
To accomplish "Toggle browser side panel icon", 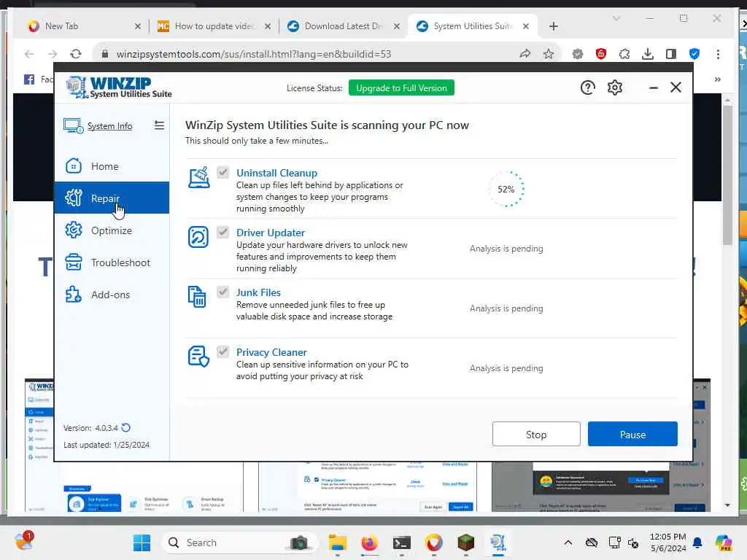I will tap(671, 54).
